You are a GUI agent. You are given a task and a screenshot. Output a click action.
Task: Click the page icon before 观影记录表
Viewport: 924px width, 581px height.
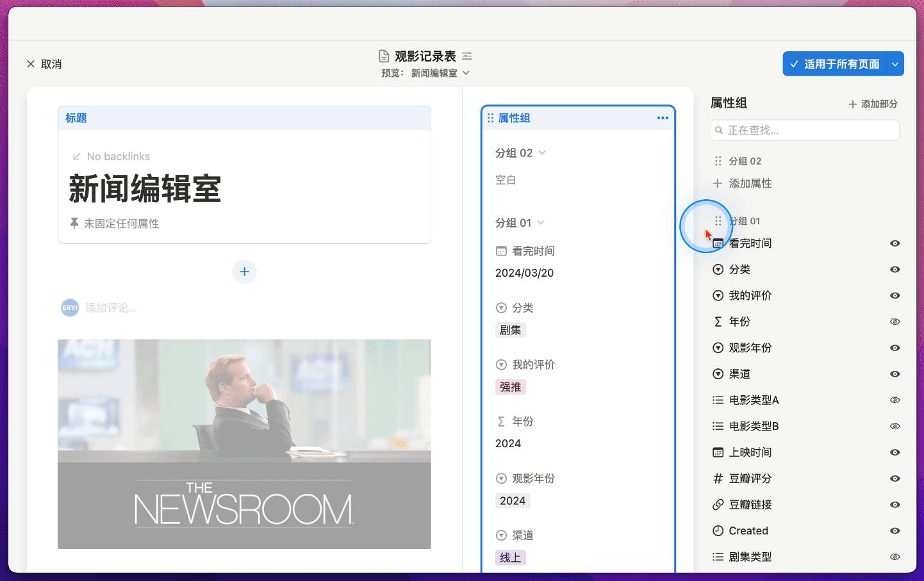[x=384, y=56]
